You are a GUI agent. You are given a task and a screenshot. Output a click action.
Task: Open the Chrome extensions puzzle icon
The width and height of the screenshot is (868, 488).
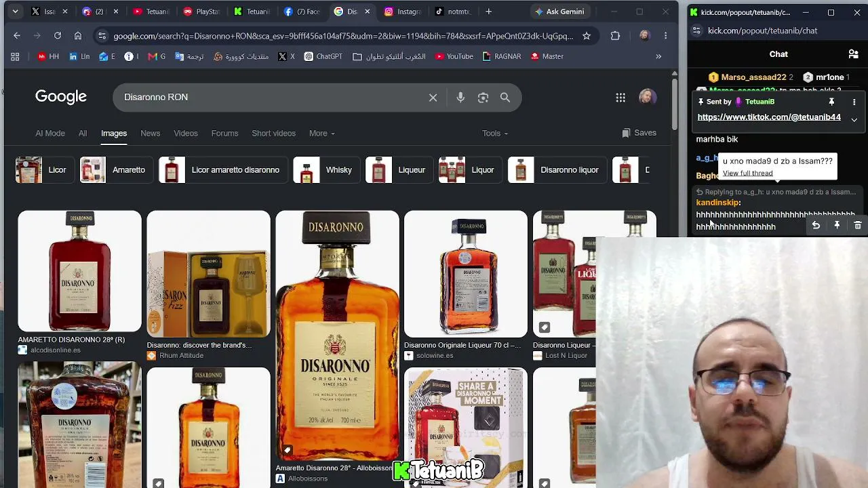point(615,36)
